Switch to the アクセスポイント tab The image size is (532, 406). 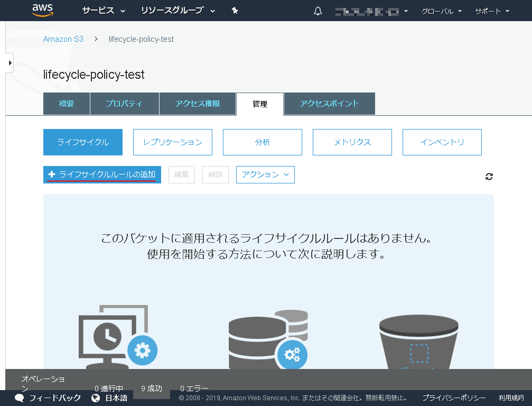coord(330,104)
